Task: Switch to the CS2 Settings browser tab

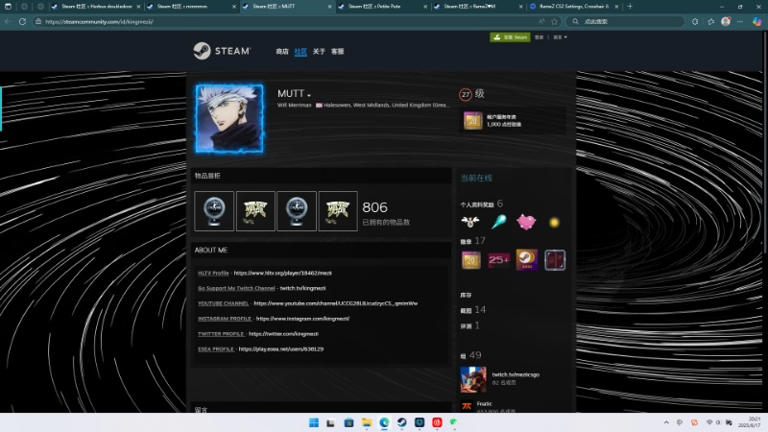Action: coord(574,7)
